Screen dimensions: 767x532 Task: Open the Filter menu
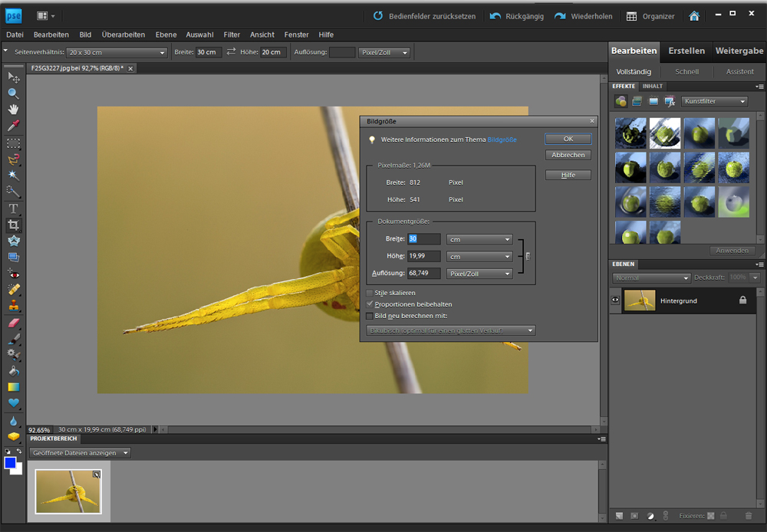pos(232,34)
